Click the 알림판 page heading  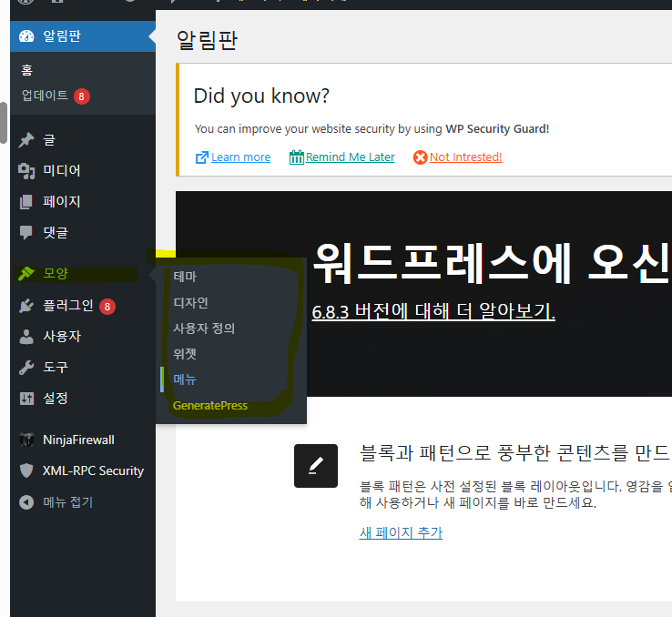click(x=207, y=40)
